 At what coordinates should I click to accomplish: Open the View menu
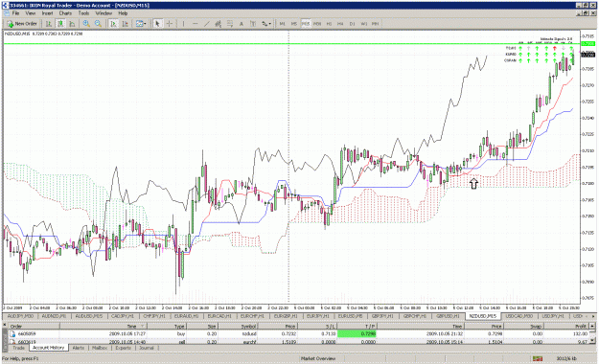[x=30, y=13]
